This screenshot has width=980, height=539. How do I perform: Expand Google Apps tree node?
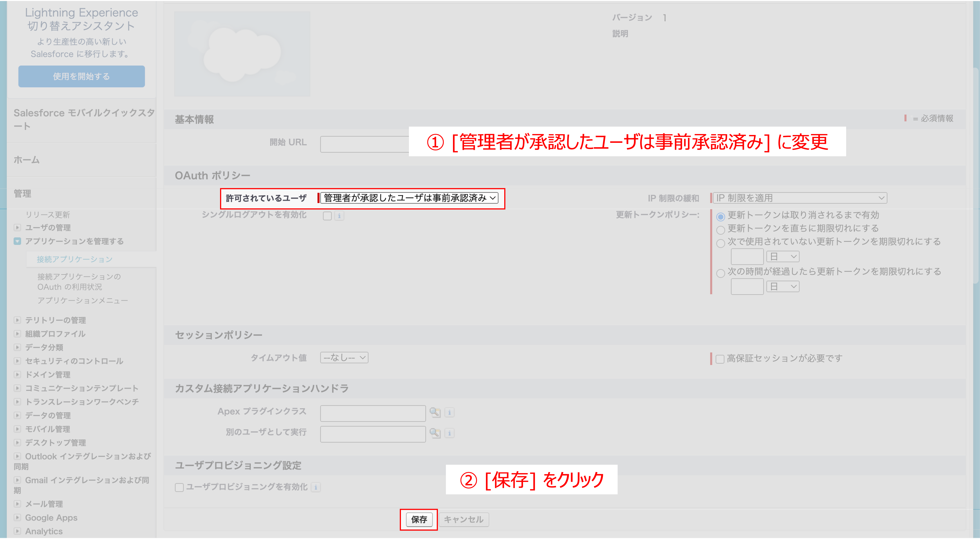(x=18, y=517)
